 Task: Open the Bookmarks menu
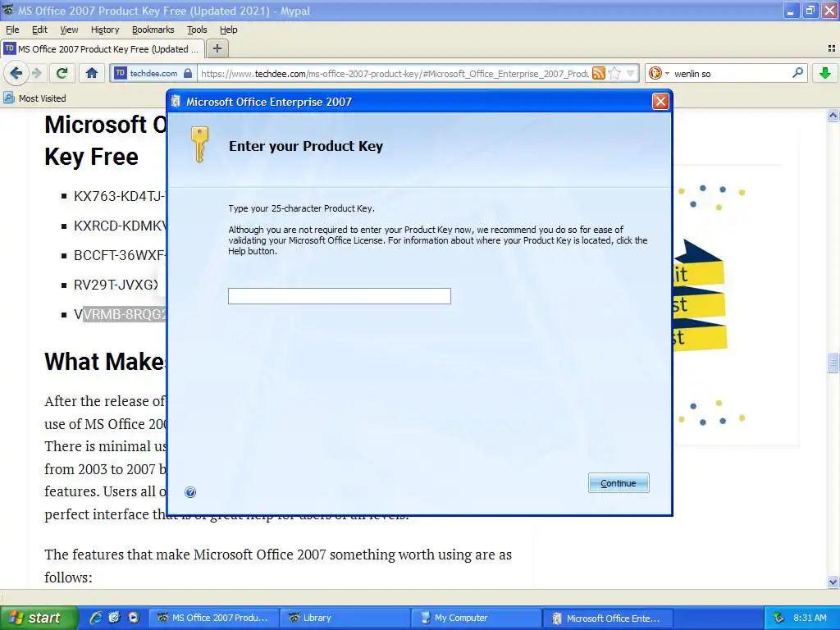click(x=153, y=30)
